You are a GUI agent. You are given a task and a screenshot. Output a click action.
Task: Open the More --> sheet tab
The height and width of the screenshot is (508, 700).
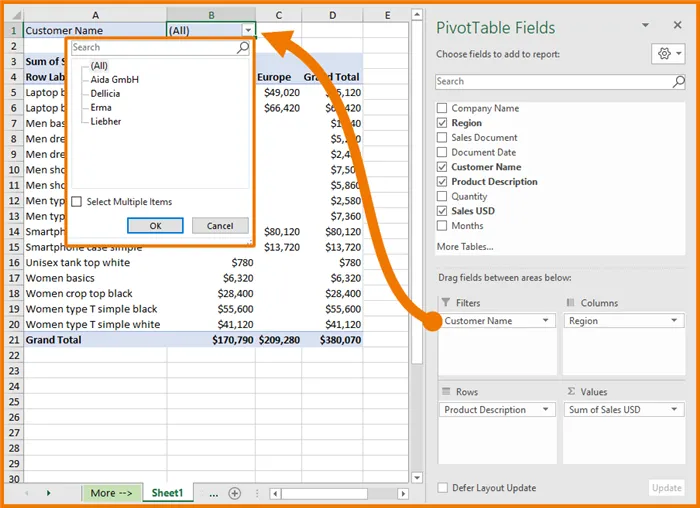[x=110, y=493]
